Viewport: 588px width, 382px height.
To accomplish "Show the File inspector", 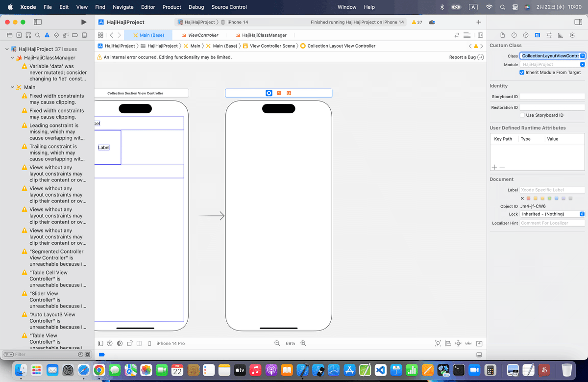I will pos(502,35).
